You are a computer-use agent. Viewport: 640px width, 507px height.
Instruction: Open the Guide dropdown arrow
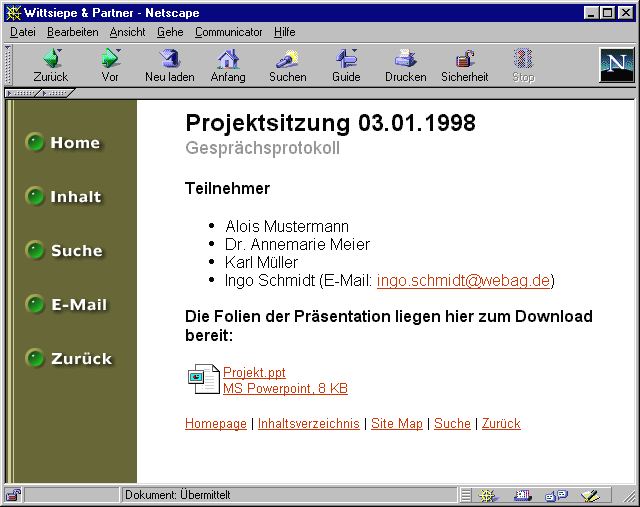click(x=354, y=51)
